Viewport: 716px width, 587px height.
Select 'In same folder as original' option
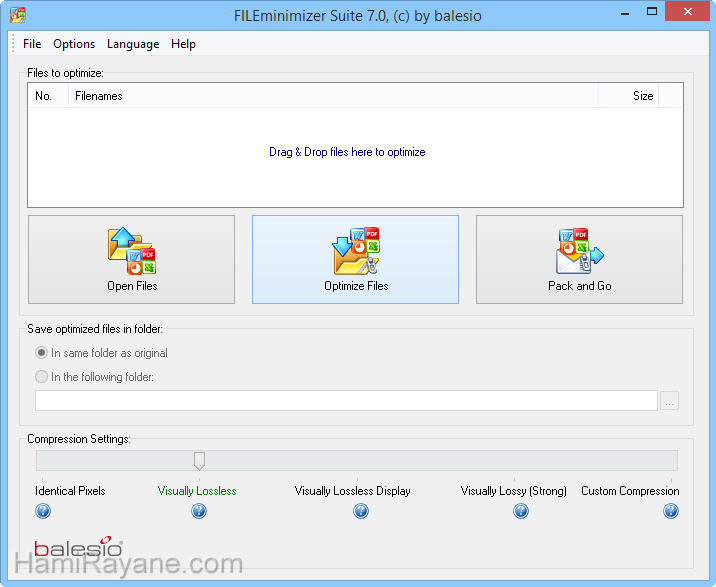point(42,353)
